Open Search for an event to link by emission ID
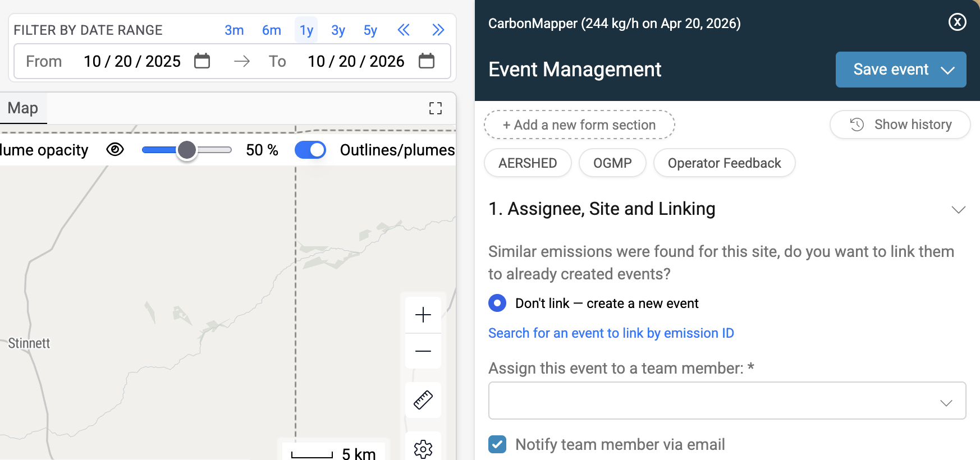The image size is (980, 460). click(611, 333)
